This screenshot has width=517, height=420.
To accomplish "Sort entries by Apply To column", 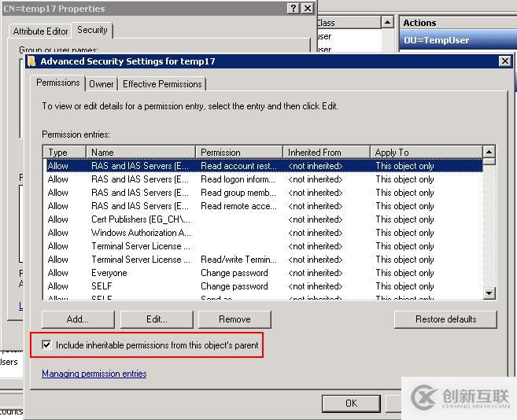I will (x=425, y=152).
